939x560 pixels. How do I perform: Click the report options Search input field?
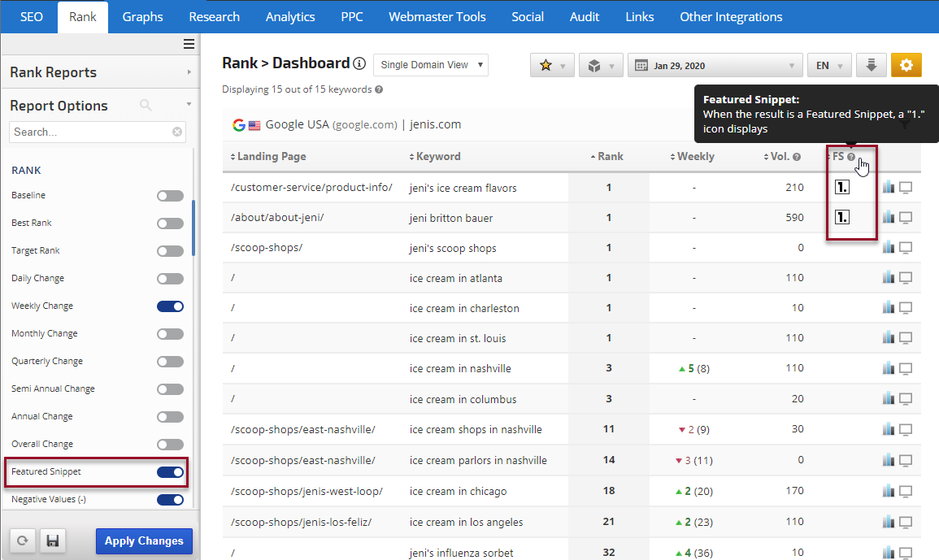coord(89,132)
